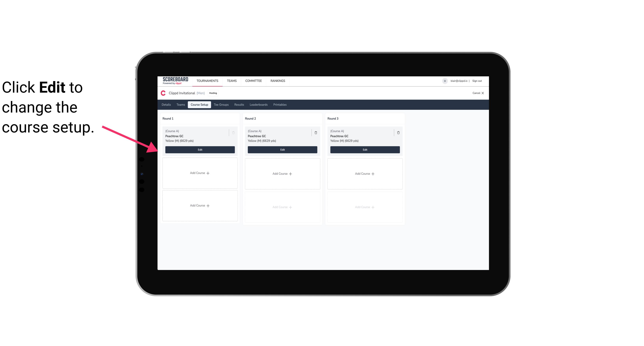
Task: Click the Results tab
Action: pos(239,104)
